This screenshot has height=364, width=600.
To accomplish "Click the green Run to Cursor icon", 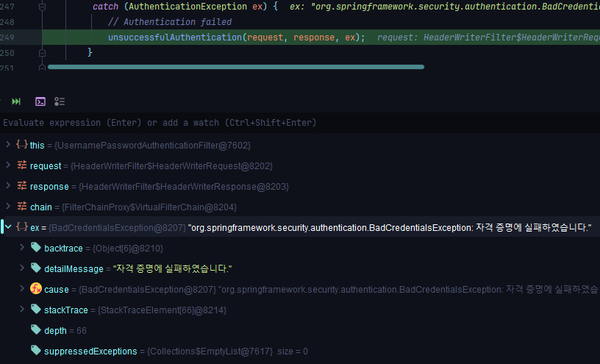I will coord(16,101).
